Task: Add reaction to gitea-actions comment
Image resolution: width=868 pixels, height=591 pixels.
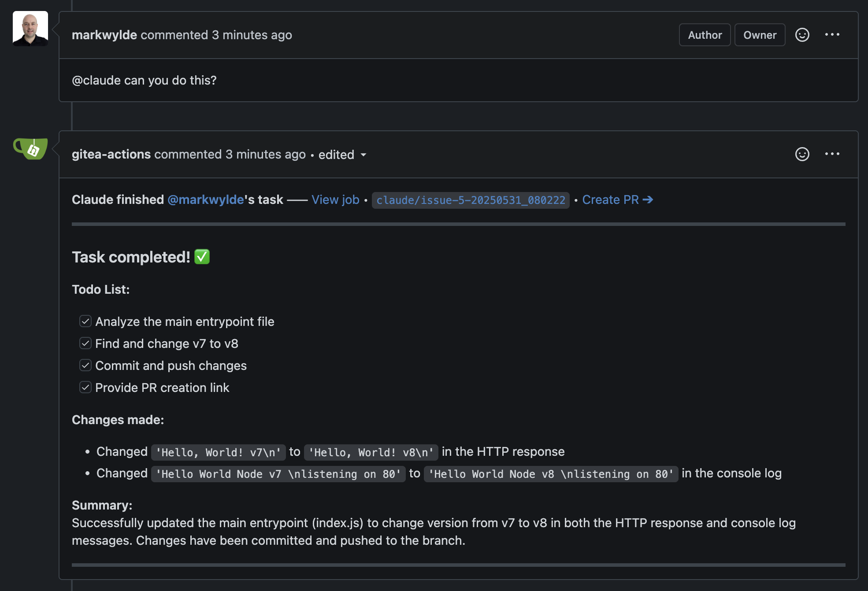Action: tap(802, 154)
